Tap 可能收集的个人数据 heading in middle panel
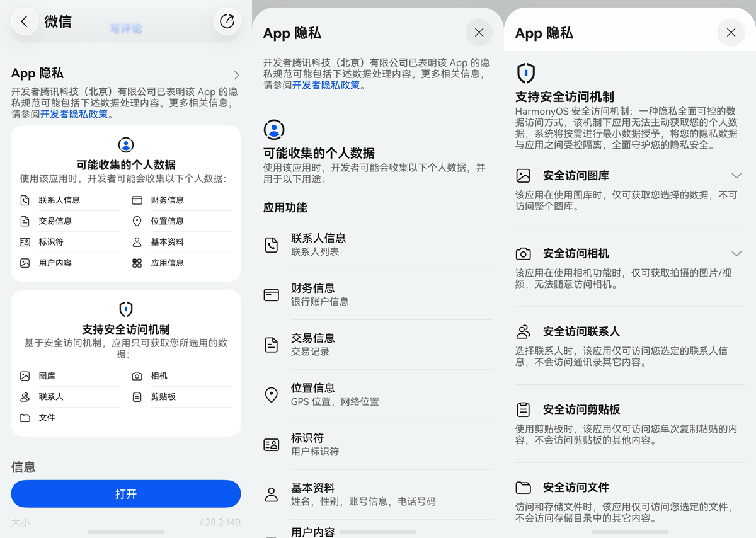 click(x=319, y=153)
